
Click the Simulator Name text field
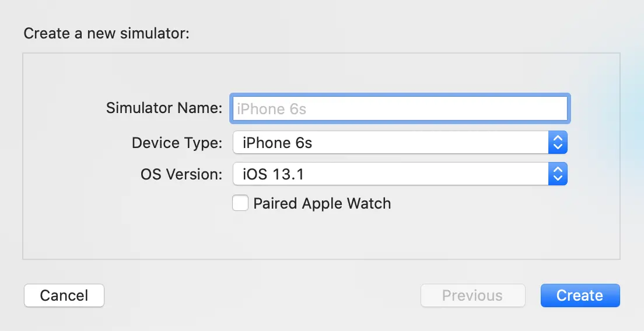tap(400, 108)
